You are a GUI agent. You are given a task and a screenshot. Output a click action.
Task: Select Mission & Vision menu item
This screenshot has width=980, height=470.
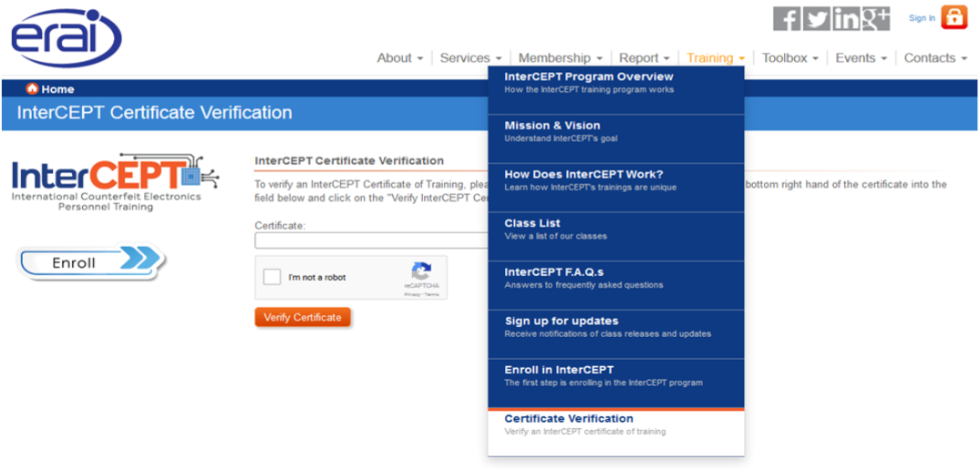click(x=616, y=138)
